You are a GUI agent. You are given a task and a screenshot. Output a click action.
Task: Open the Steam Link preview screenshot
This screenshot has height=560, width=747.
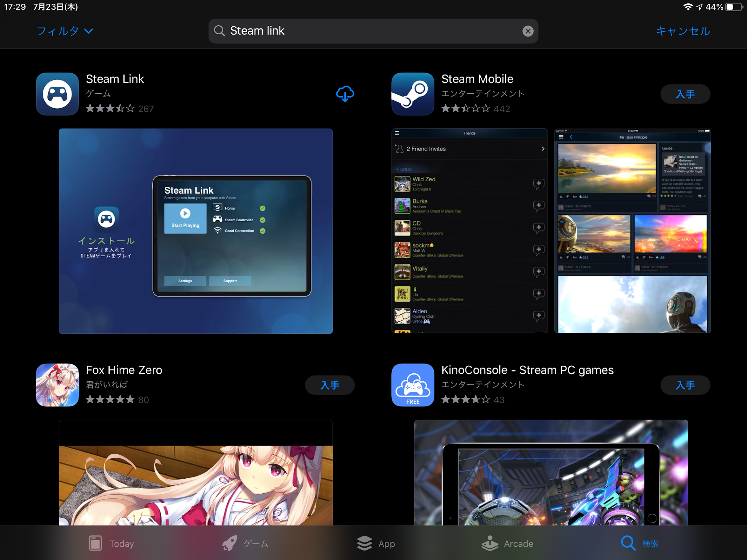click(x=196, y=231)
